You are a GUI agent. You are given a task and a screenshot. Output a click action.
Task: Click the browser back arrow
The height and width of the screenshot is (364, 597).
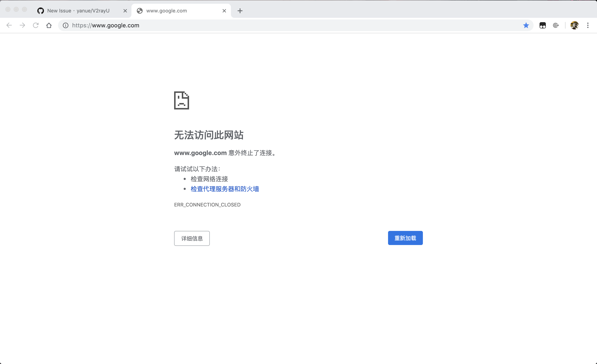pos(9,25)
